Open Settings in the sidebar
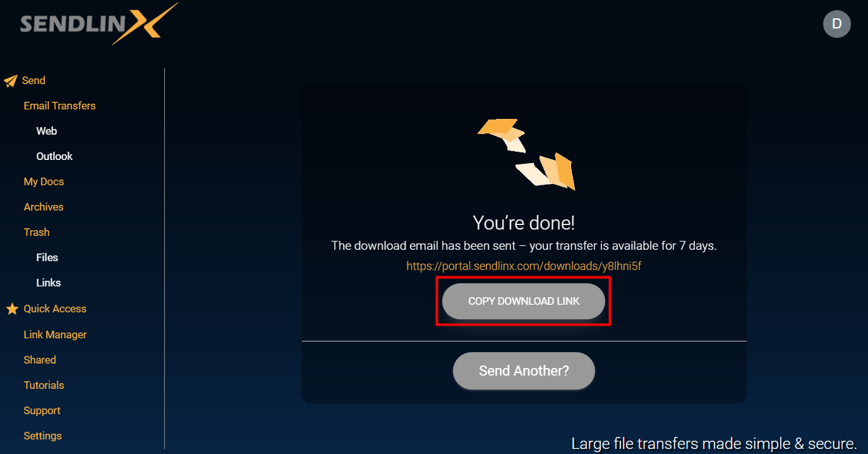Screen dimensions: 868x454 [x=42, y=436]
